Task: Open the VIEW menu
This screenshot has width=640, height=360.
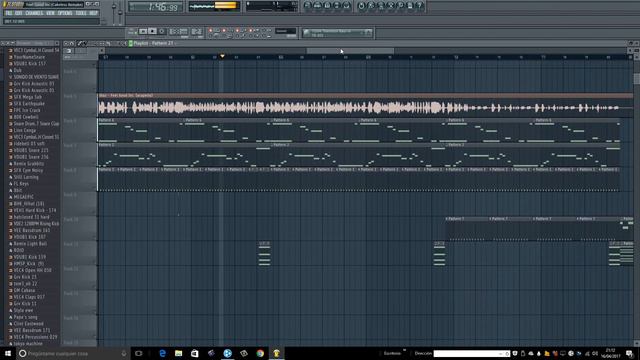Action: point(50,13)
